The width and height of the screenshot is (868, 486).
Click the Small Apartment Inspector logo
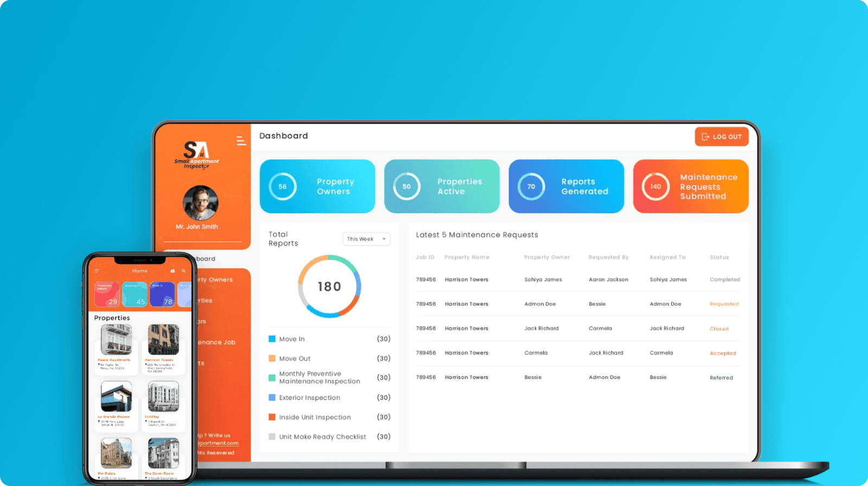[196, 155]
